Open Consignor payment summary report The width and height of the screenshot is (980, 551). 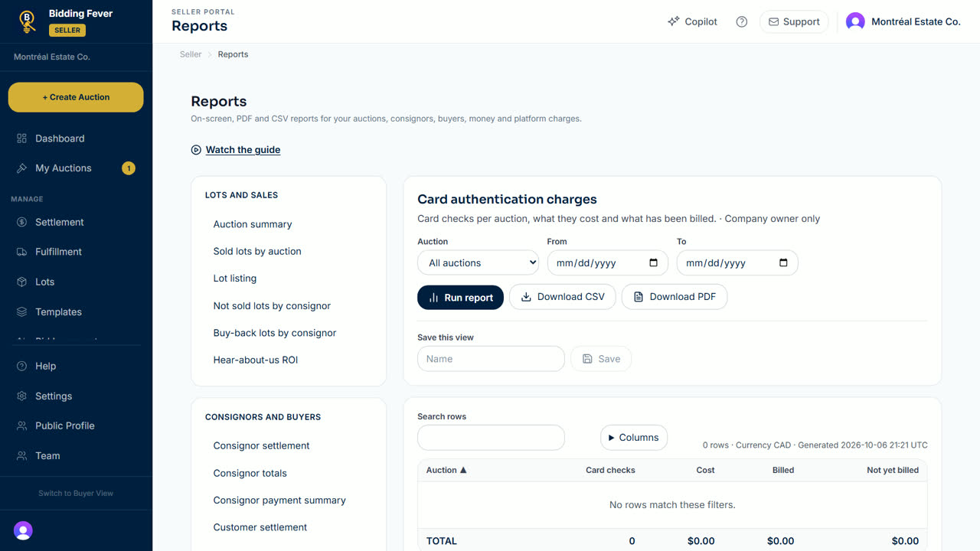(279, 500)
